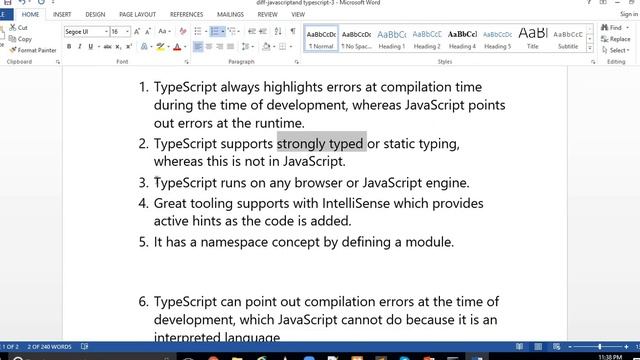Open the MAILINGS tab

tap(230, 14)
